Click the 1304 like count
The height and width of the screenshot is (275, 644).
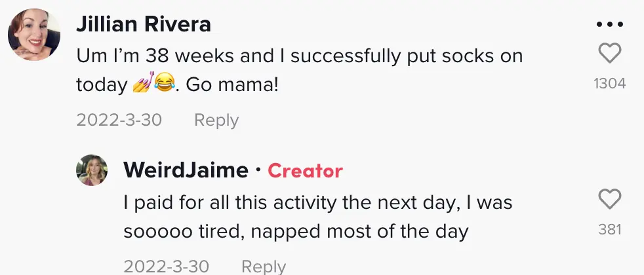tap(609, 84)
